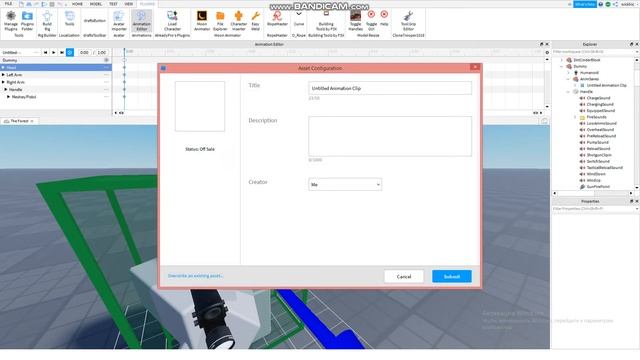
Task: Open the RopeMaster plugin
Action: [x=277, y=19]
